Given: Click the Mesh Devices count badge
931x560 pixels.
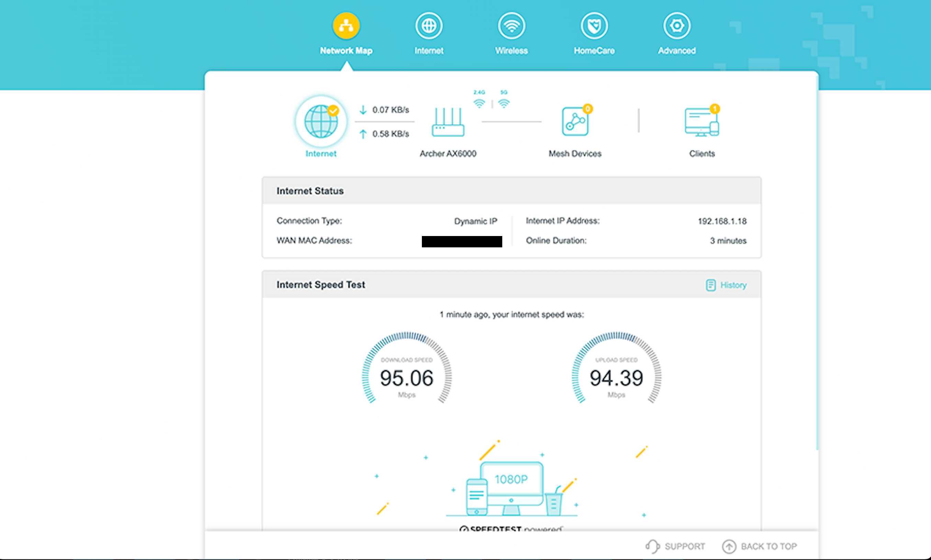Looking at the screenshot, I should pos(587,109).
